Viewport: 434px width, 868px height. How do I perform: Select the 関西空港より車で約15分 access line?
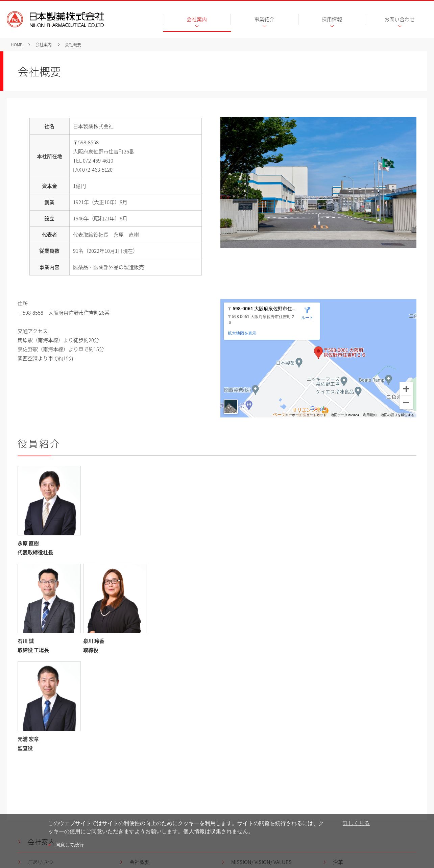click(x=46, y=359)
